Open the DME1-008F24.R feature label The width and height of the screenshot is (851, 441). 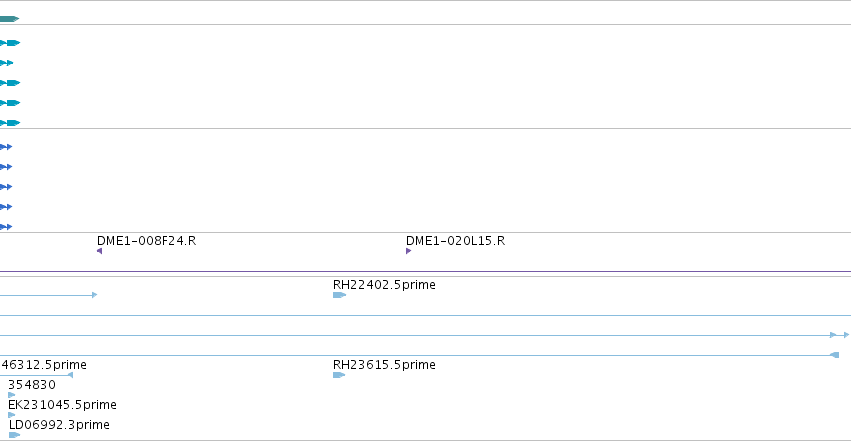tap(147, 240)
